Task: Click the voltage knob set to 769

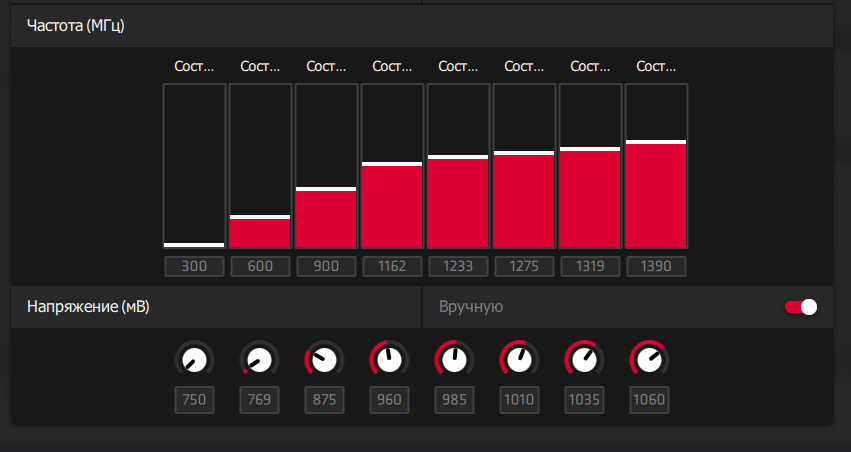Action: click(x=259, y=358)
